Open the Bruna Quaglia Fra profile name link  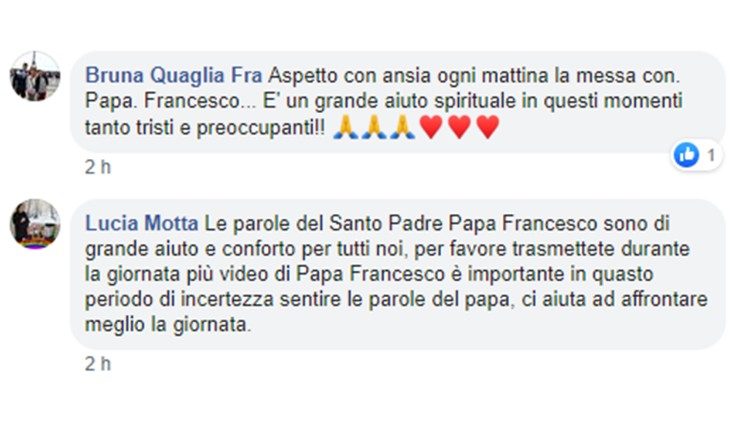[x=174, y=76]
